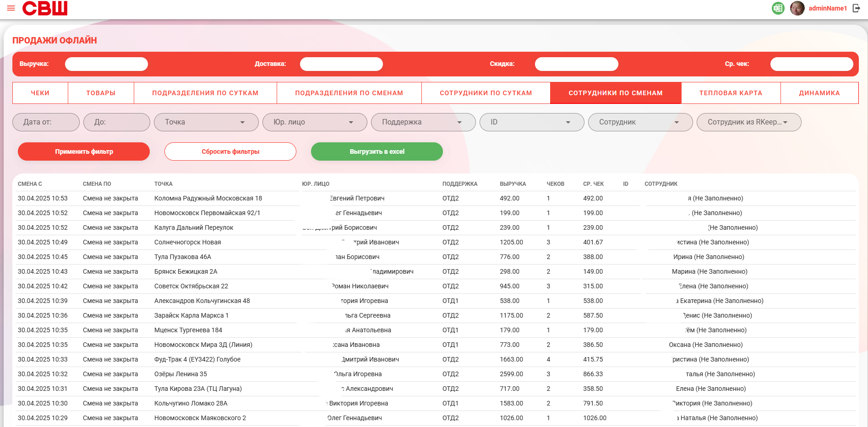The image size is (868, 427).
Task: Click the Ср. чек summary field
Action: pyautogui.click(x=812, y=64)
